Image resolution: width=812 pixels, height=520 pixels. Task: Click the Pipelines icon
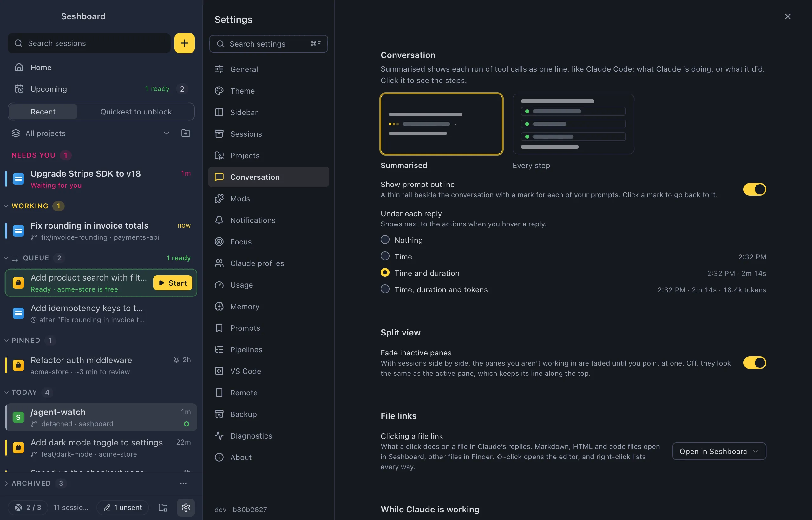tap(219, 349)
